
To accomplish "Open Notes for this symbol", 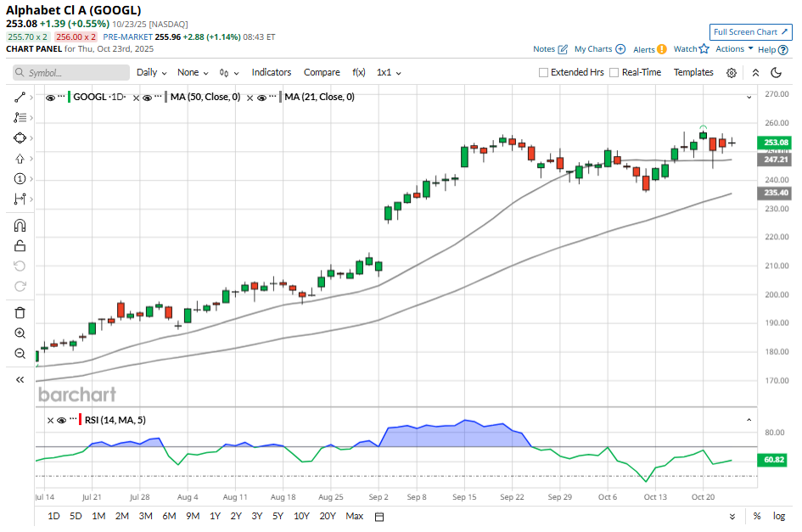I will tap(550, 49).
